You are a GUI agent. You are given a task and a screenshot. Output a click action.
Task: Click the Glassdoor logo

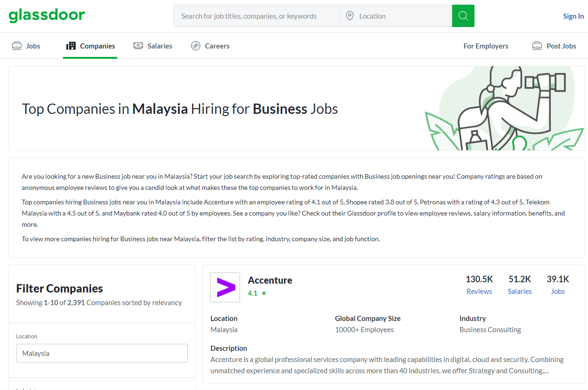pyautogui.click(x=47, y=15)
